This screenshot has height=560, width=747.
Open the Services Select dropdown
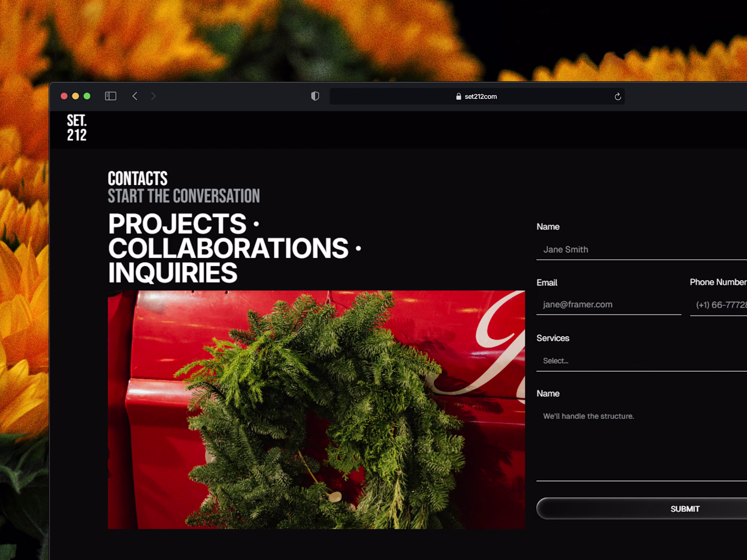click(641, 361)
